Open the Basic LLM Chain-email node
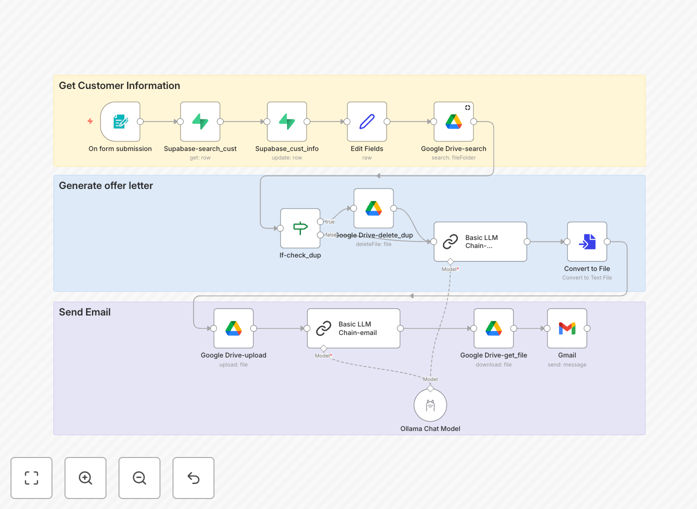697x509 pixels. pyautogui.click(x=353, y=328)
